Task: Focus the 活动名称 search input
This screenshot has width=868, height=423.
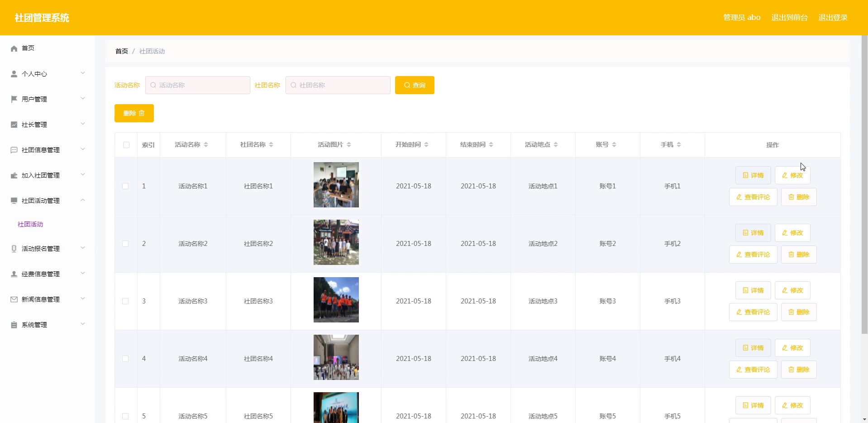Action: [198, 85]
